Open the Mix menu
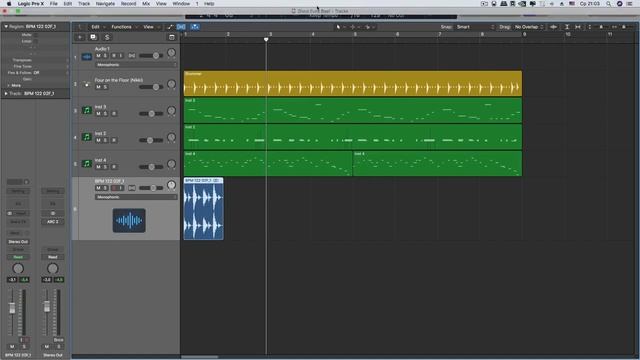The height and width of the screenshot is (360, 640). coord(146,4)
